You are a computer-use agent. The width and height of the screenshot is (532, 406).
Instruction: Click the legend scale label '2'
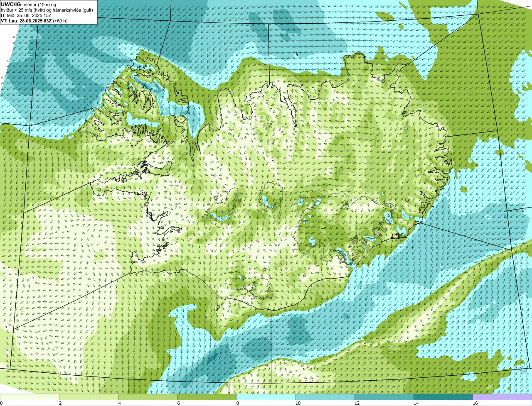(60, 403)
